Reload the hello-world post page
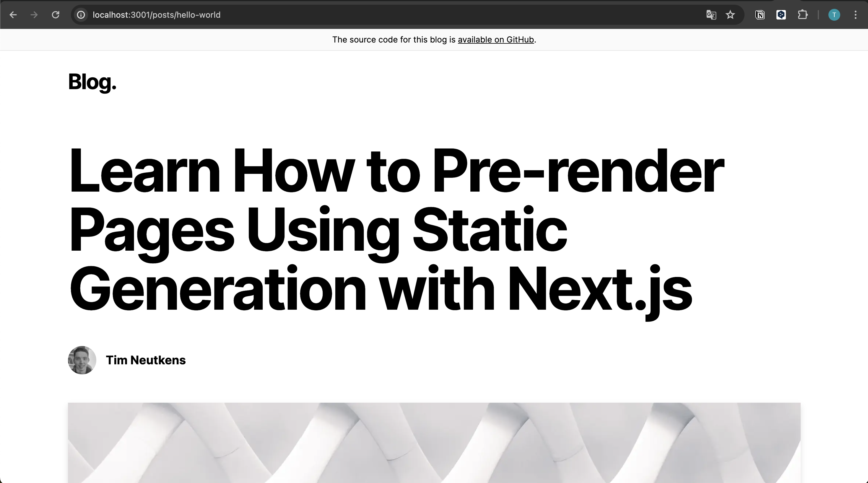The image size is (868, 483). point(56,15)
